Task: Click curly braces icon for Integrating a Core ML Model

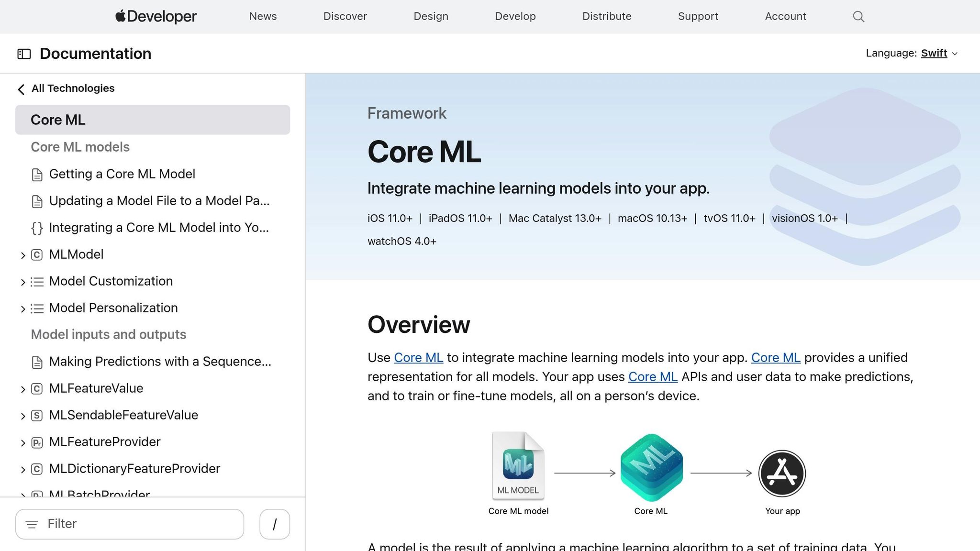Action: pyautogui.click(x=37, y=228)
